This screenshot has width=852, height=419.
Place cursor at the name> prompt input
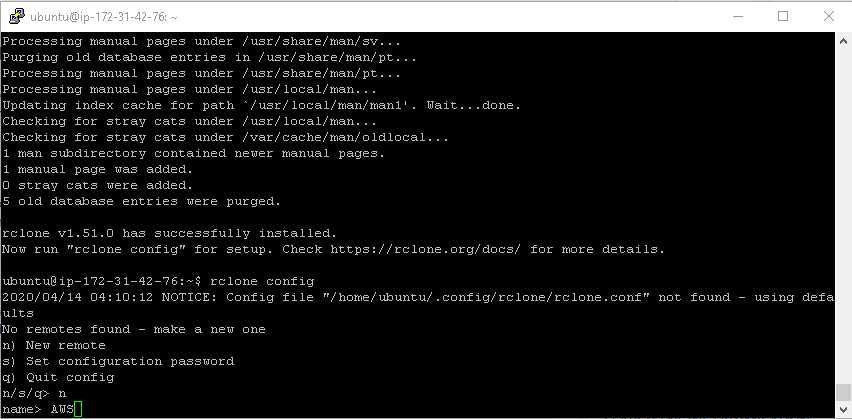(x=77, y=409)
